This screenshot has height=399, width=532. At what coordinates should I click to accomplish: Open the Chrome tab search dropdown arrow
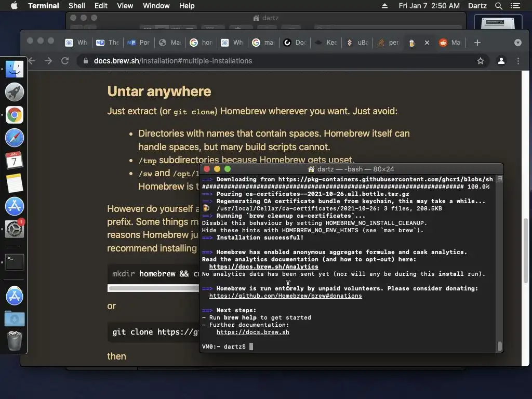(x=517, y=43)
